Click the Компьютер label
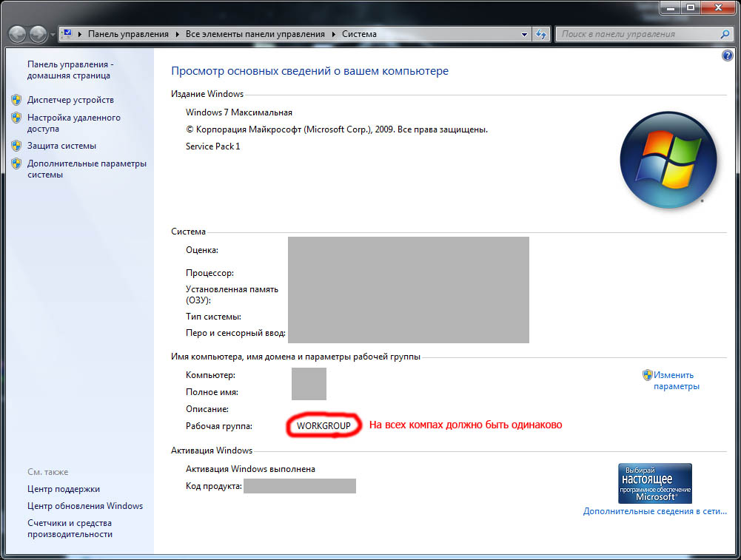 (210, 375)
